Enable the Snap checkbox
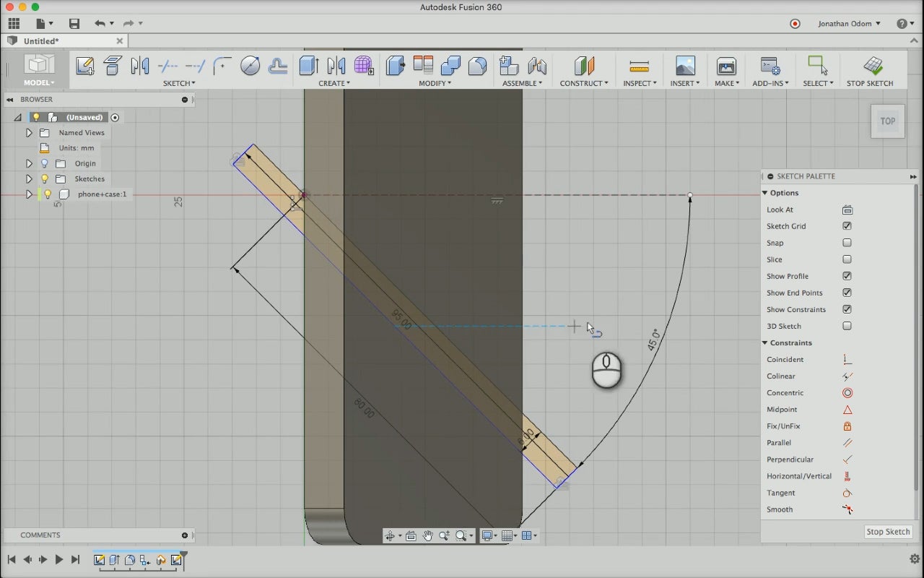Image resolution: width=924 pixels, height=578 pixels. pos(847,243)
